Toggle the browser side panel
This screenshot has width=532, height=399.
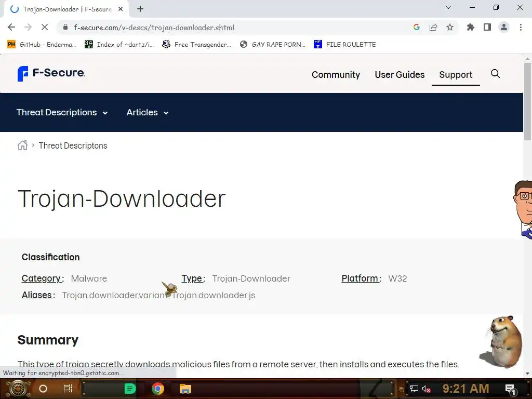click(487, 27)
